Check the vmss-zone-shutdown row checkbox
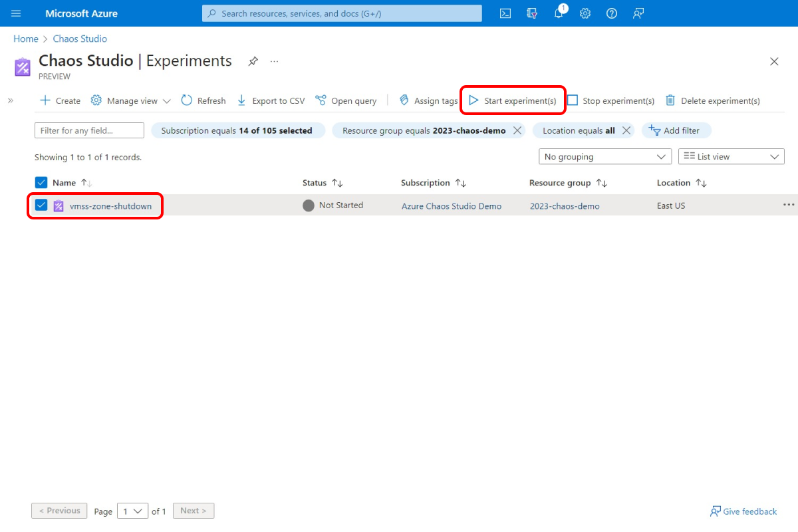This screenshot has width=798, height=532. tap(41, 205)
